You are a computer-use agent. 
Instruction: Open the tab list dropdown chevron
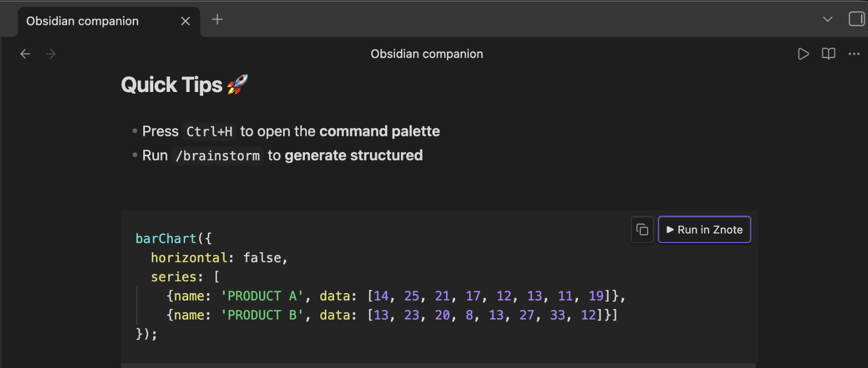click(827, 19)
